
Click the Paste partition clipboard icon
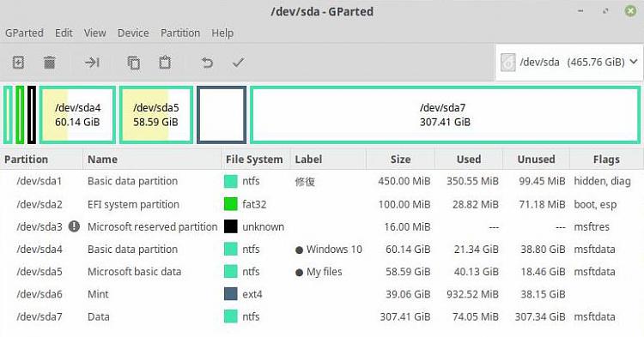coord(165,63)
